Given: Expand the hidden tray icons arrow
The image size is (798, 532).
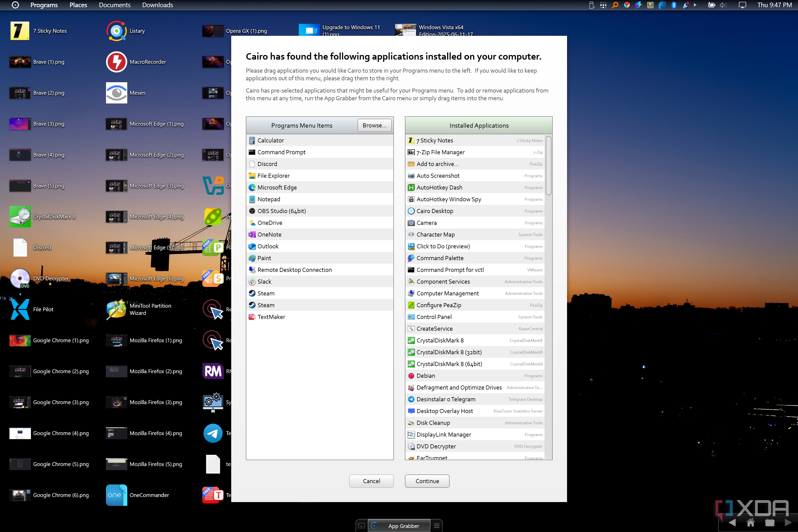Looking at the screenshot, I should click(x=695, y=5).
